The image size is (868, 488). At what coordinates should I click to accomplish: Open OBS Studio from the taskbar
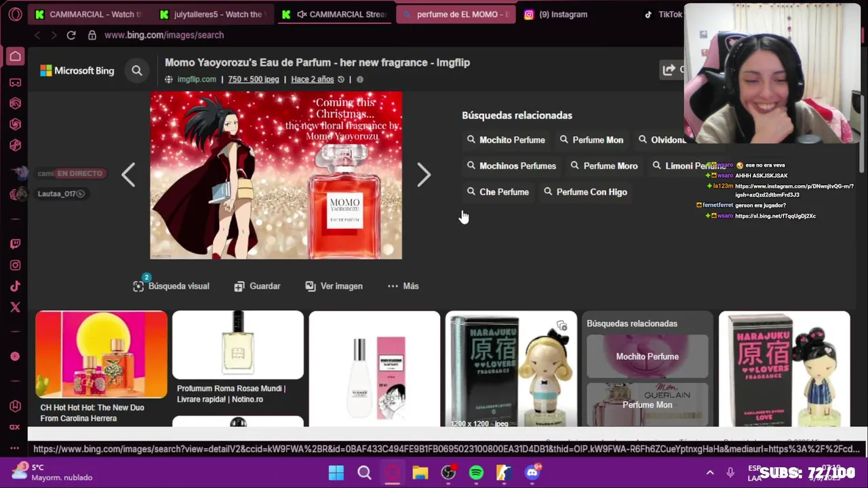448,472
